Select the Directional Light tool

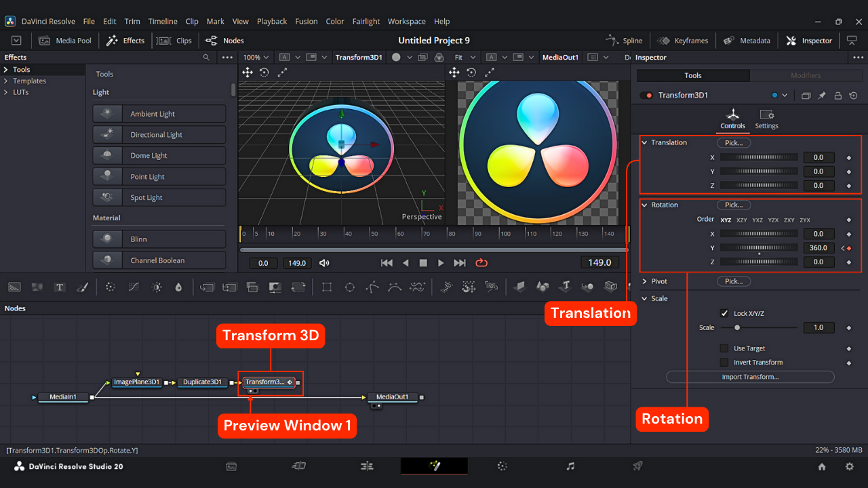coord(159,135)
